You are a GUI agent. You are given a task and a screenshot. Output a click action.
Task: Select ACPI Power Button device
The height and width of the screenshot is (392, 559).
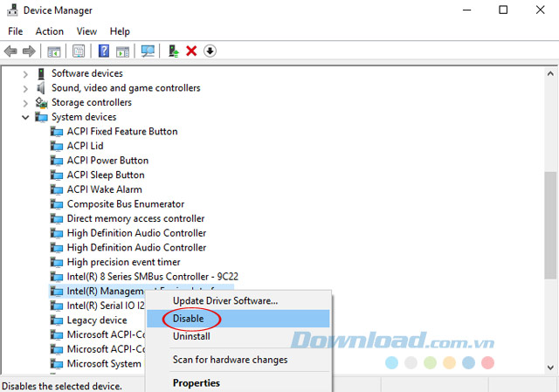click(107, 161)
